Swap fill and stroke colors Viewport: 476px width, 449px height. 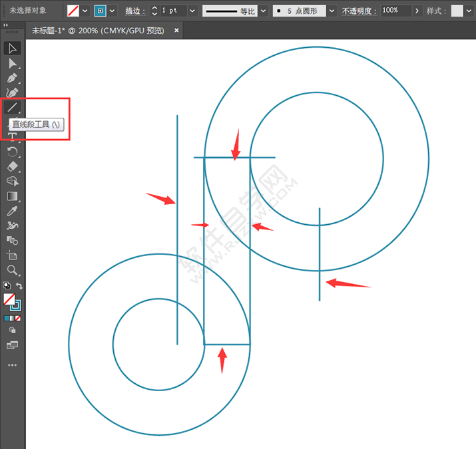[x=19, y=286]
